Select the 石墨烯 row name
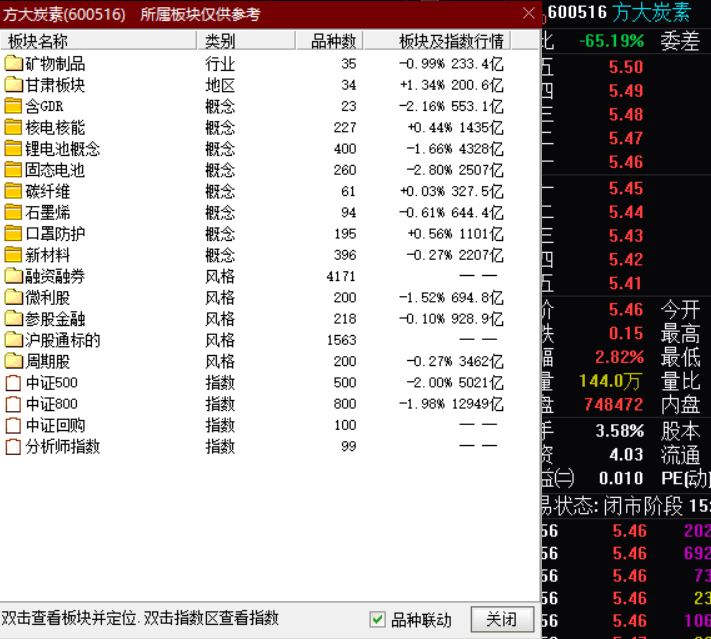The width and height of the screenshot is (711, 639). (x=48, y=213)
